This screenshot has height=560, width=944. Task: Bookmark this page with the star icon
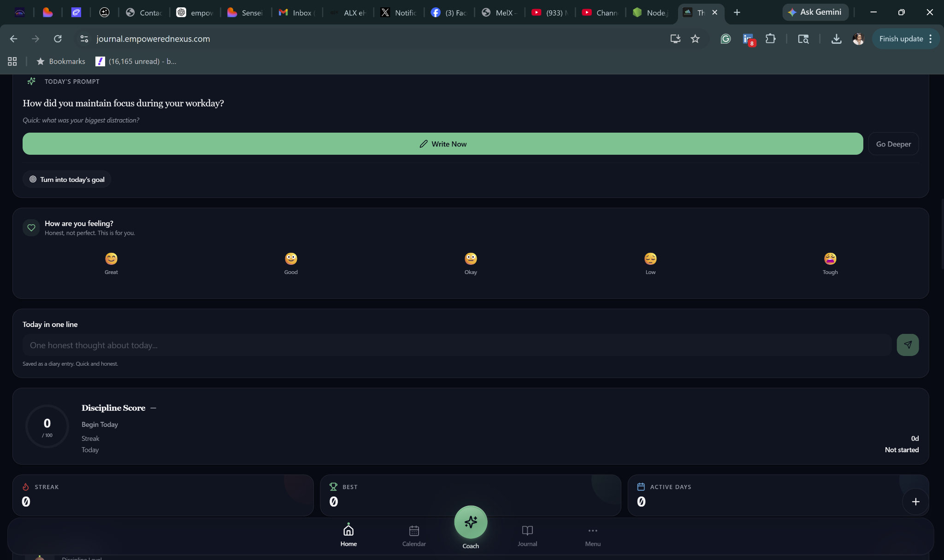pos(695,39)
